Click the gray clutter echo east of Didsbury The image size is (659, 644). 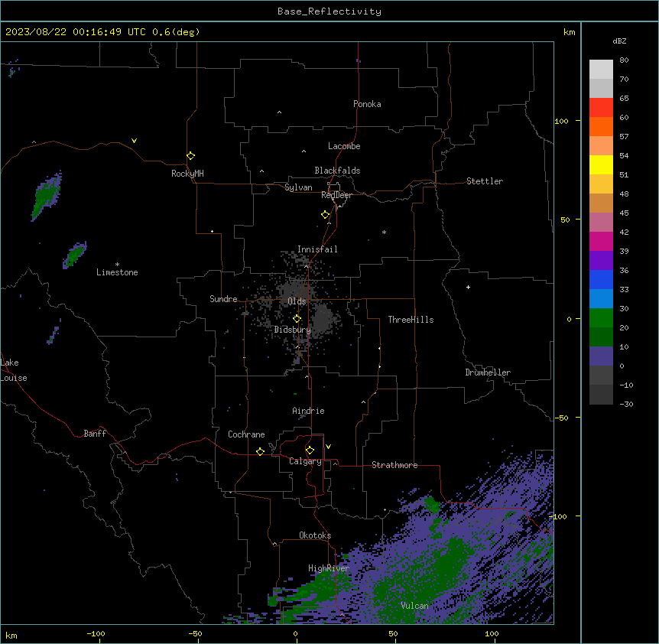[x=322, y=320]
